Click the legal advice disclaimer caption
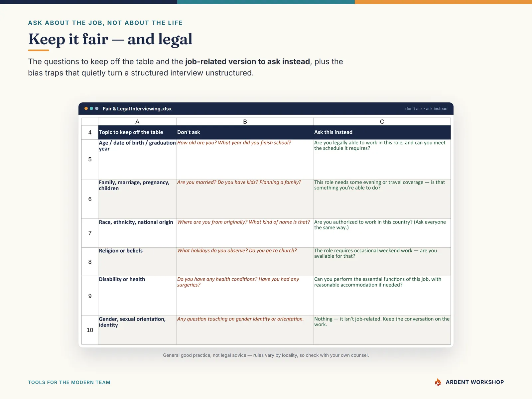Screen dimensions: 532x399 pyautogui.click(x=266, y=355)
